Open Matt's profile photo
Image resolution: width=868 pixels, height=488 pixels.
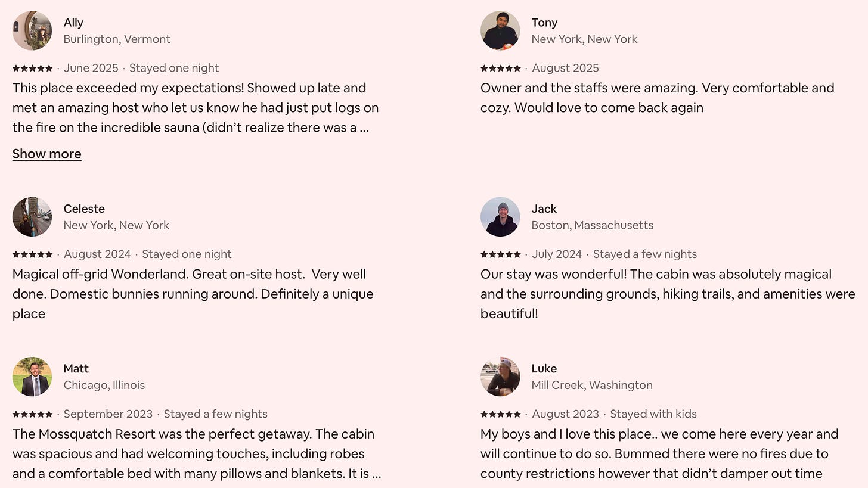[32, 377]
